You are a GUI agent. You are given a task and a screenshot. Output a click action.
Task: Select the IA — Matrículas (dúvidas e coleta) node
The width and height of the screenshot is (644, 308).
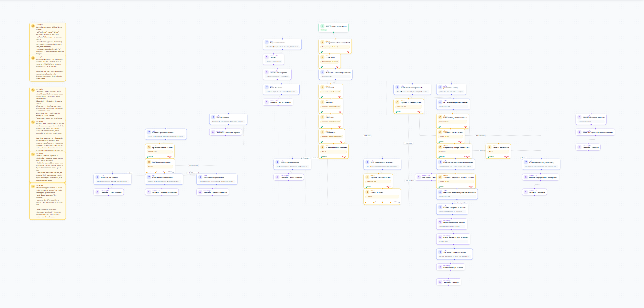coord(453,104)
